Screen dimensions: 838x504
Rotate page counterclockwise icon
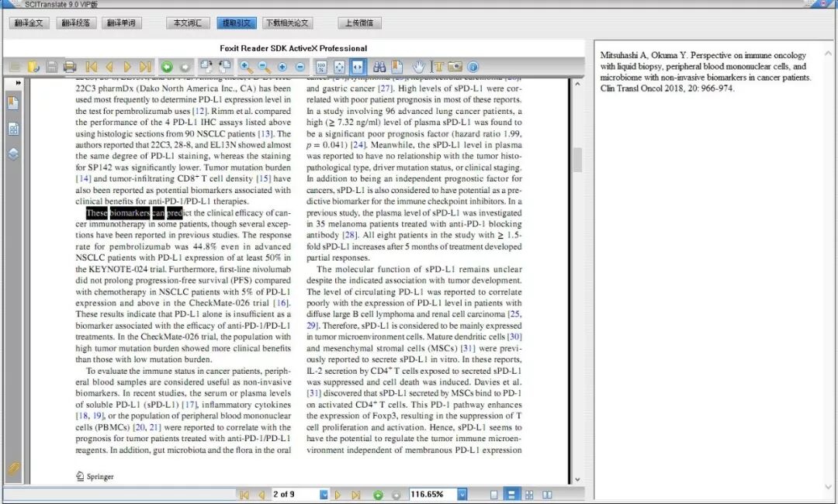coord(224,67)
